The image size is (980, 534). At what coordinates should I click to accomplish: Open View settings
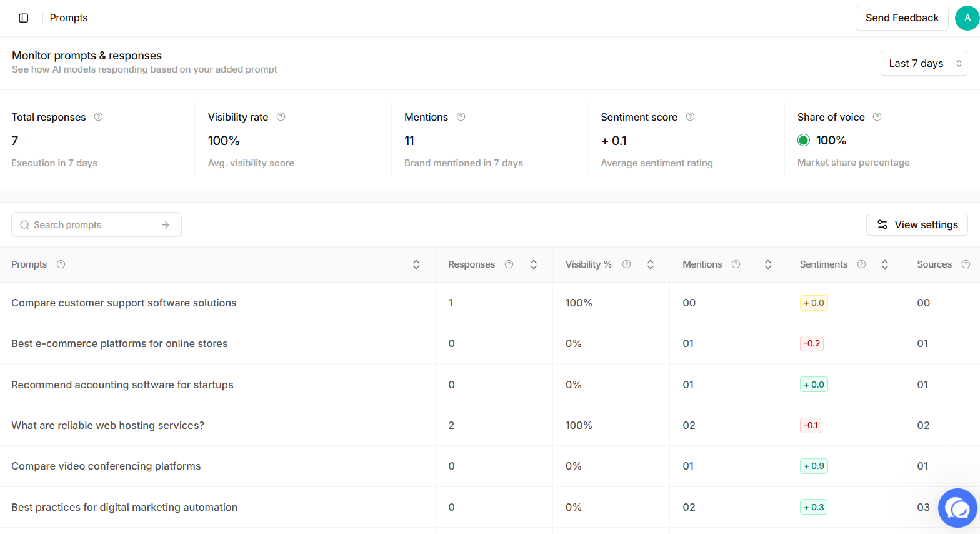pyautogui.click(x=917, y=225)
